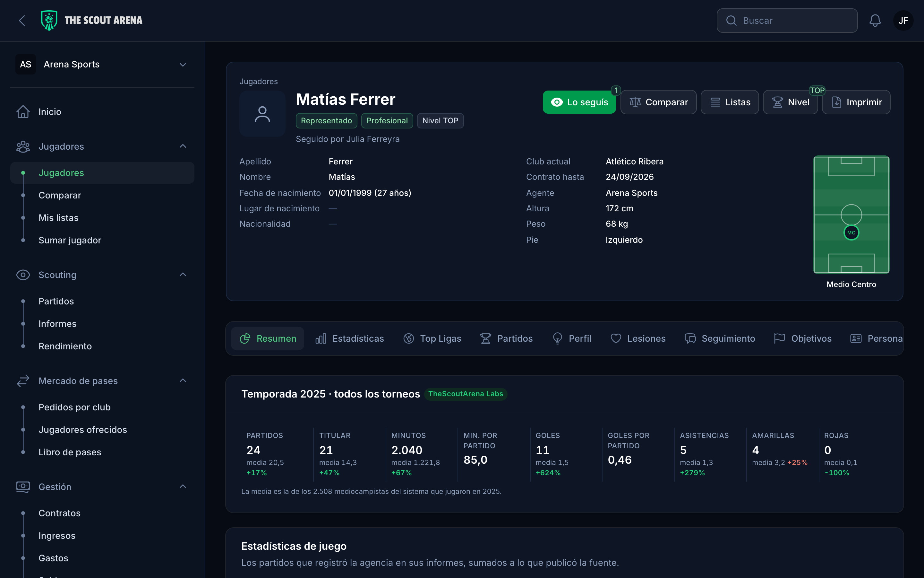Click the globe ball icon for Top Ligas
Screen dimensions: 924x578
click(x=408, y=339)
